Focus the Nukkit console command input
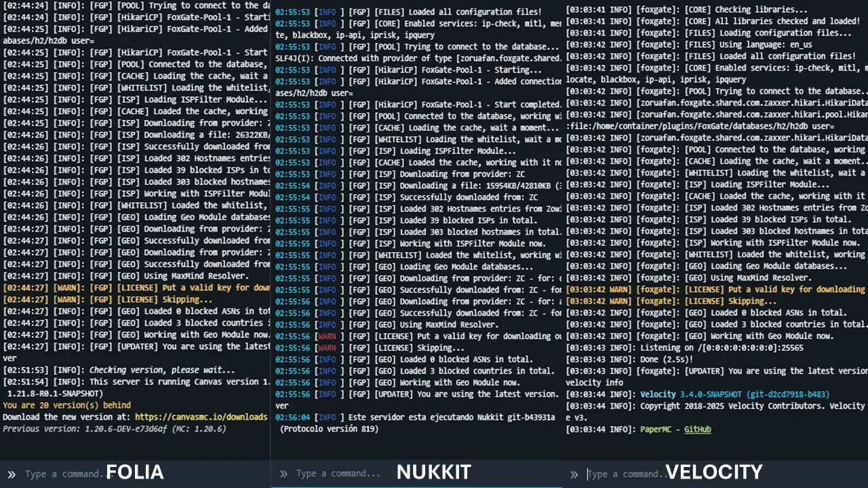The image size is (868, 488). pyautogui.click(x=338, y=474)
